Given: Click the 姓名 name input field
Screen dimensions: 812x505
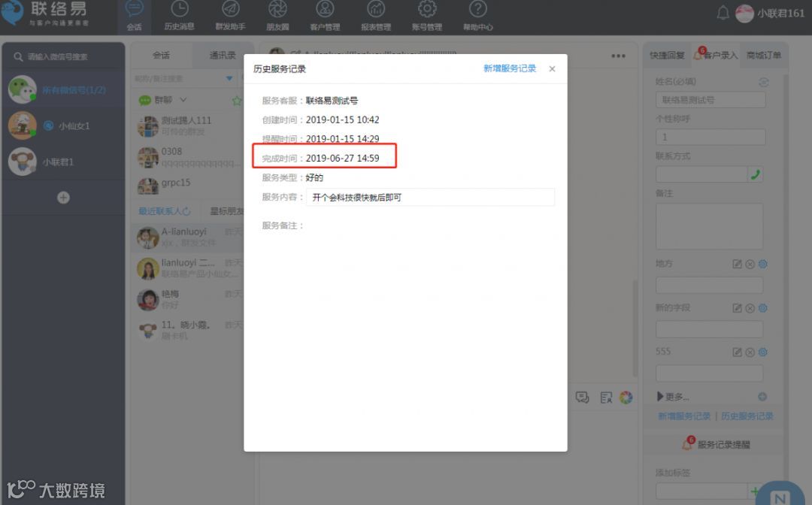Looking at the screenshot, I should (710, 100).
